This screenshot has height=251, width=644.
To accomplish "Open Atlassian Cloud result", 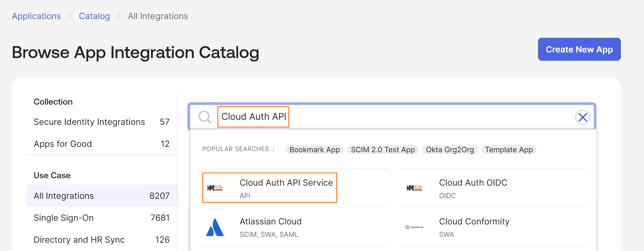I will coord(294,227).
